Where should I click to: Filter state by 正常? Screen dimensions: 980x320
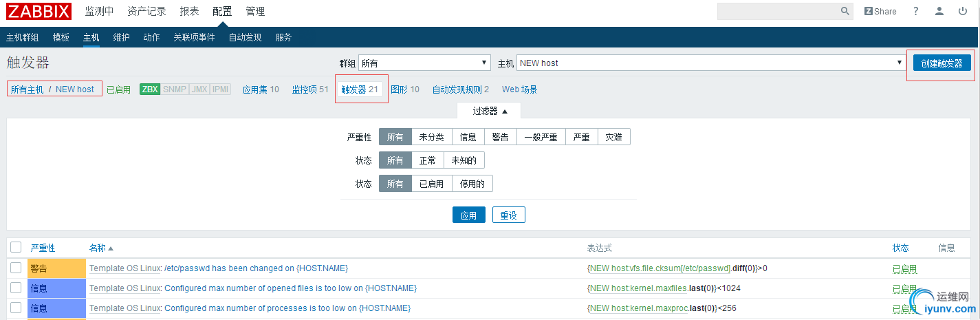pyautogui.click(x=428, y=160)
